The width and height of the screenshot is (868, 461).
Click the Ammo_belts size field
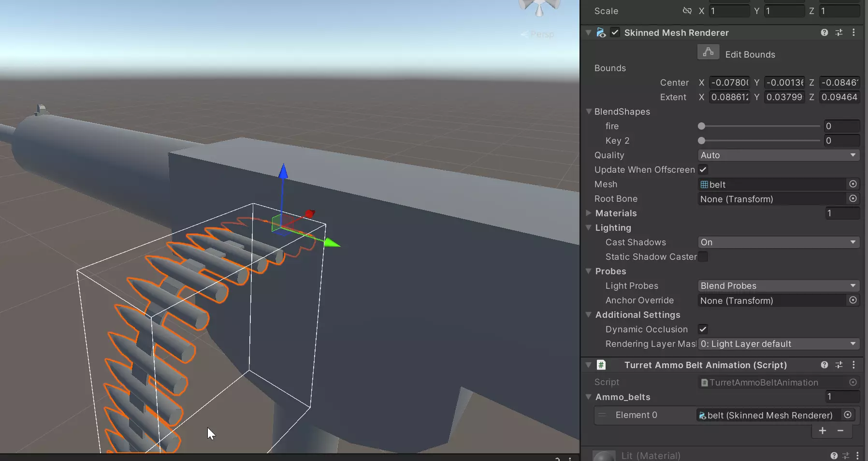[x=842, y=397]
